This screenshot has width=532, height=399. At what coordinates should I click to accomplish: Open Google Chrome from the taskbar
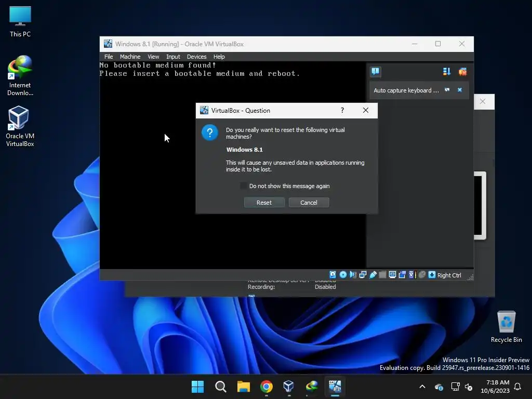(x=267, y=387)
